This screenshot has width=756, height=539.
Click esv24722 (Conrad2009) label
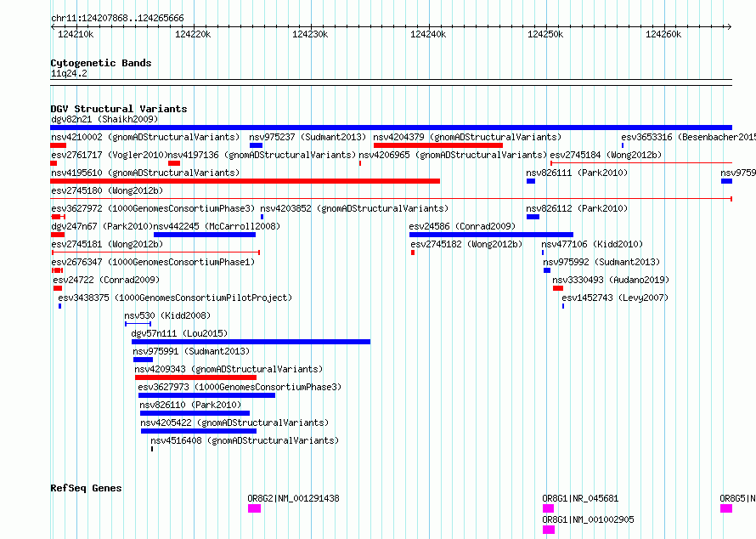[x=106, y=280]
